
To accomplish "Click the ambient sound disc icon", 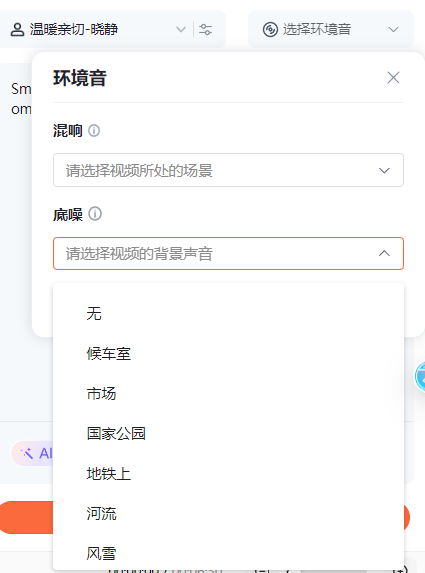I will 270,29.
